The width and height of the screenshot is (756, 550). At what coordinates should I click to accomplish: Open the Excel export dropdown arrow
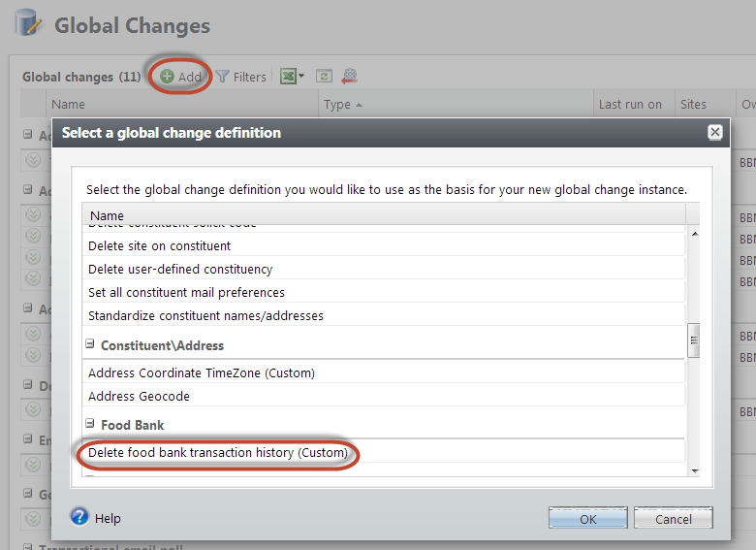point(301,77)
